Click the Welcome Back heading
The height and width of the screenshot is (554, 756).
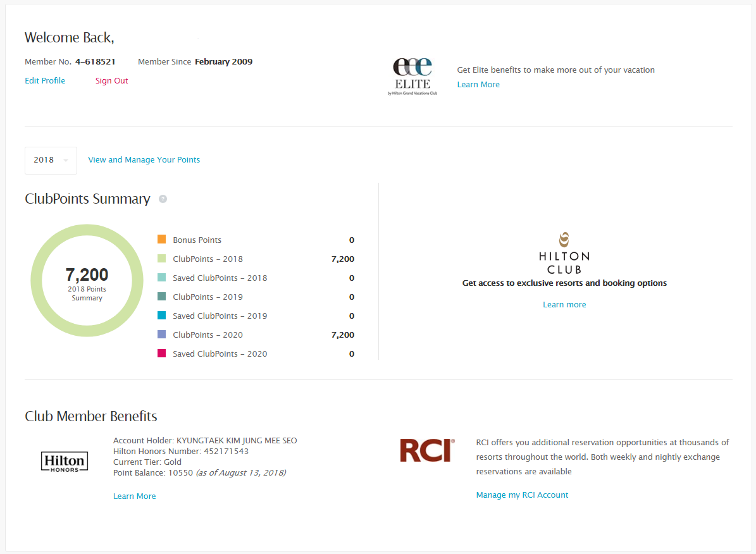(x=70, y=37)
